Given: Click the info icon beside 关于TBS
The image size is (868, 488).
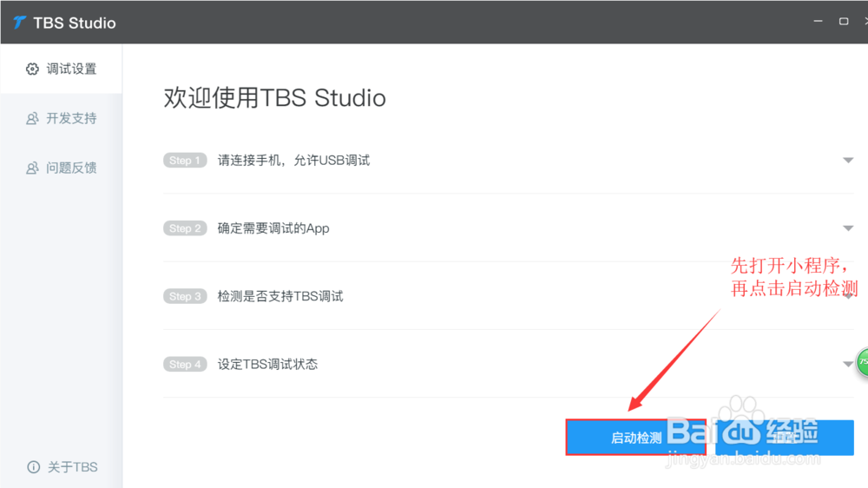Looking at the screenshot, I should (x=34, y=467).
